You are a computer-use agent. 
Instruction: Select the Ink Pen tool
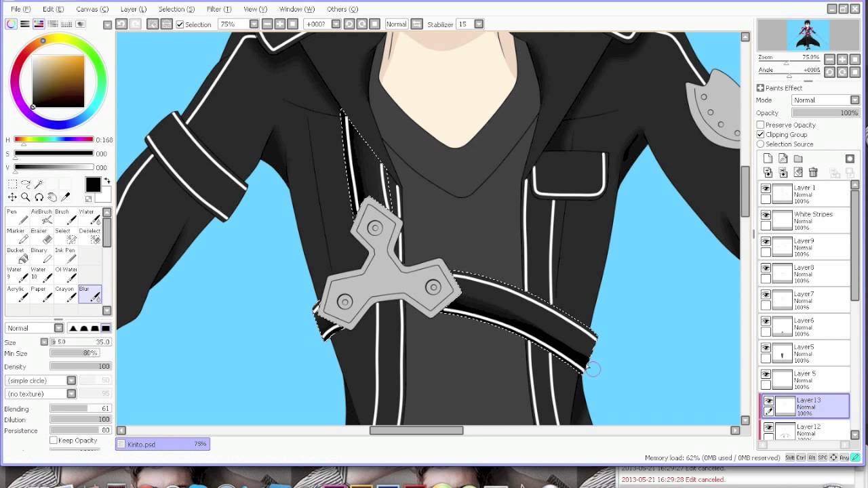[x=66, y=255]
